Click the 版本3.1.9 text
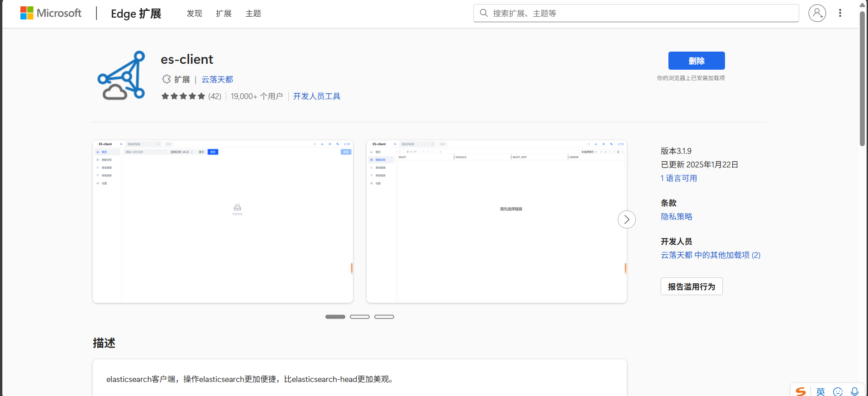 tap(676, 151)
